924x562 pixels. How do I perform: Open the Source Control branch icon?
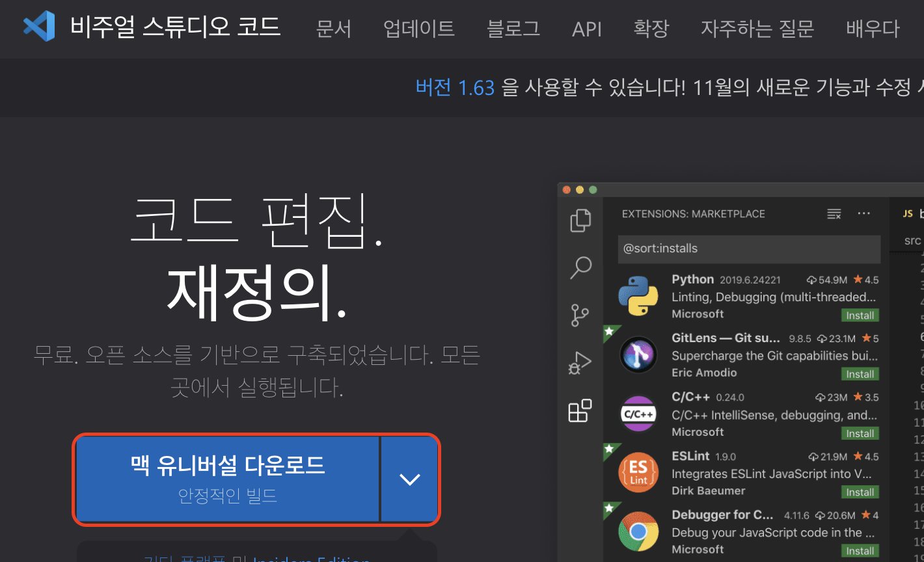580,314
